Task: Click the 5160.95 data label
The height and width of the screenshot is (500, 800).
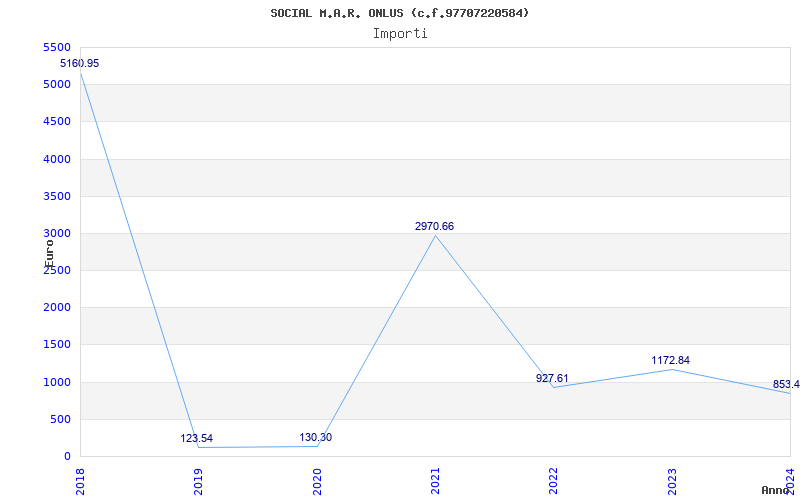Action: pos(80,64)
